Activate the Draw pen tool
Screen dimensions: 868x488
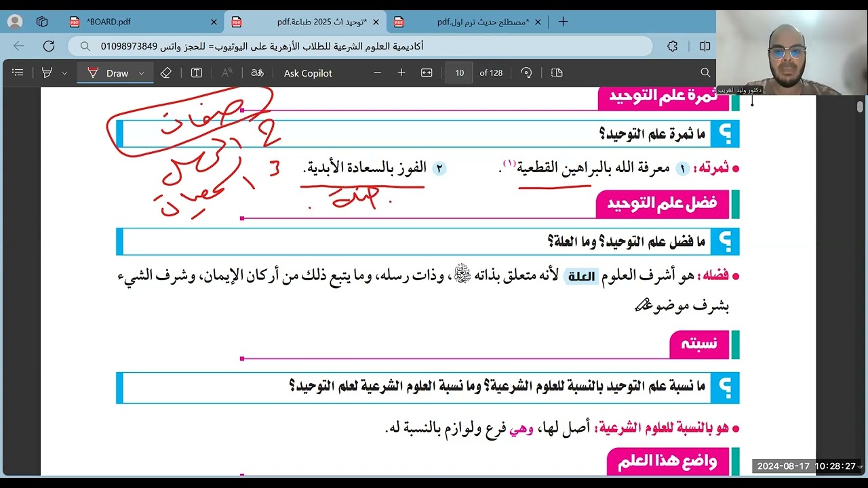point(108,73)
